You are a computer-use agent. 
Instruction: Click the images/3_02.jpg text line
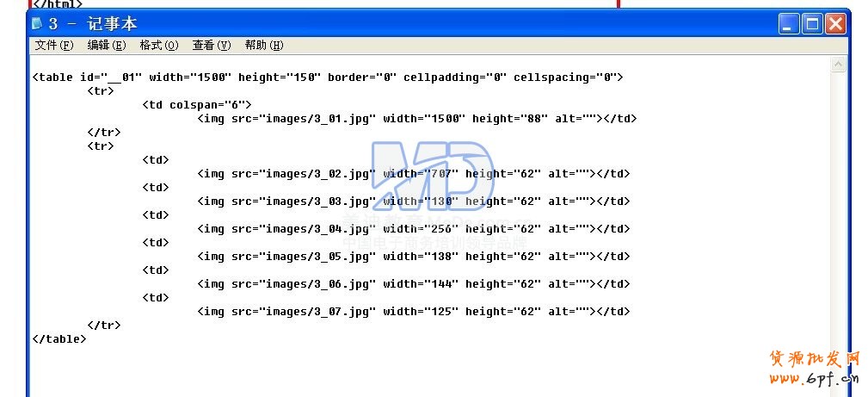coord(414,174)
